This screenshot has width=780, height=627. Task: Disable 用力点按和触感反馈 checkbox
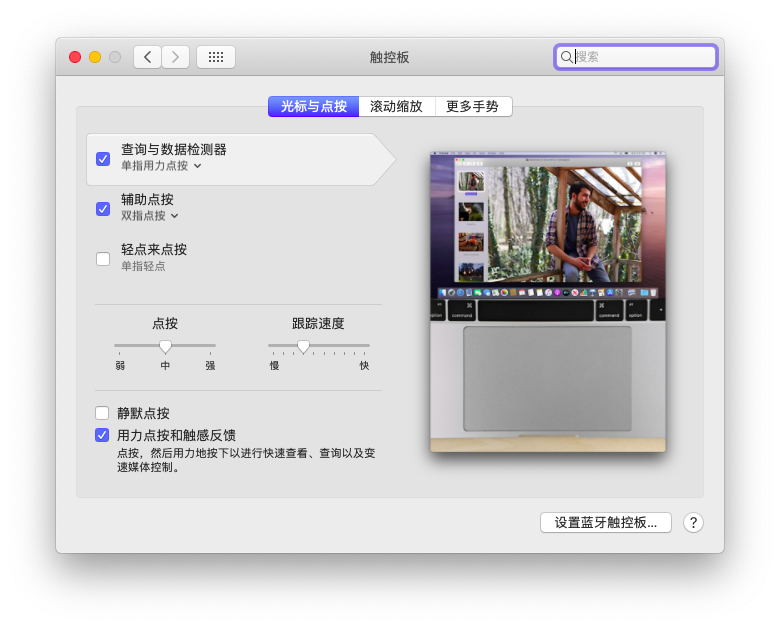click(102, 435)
